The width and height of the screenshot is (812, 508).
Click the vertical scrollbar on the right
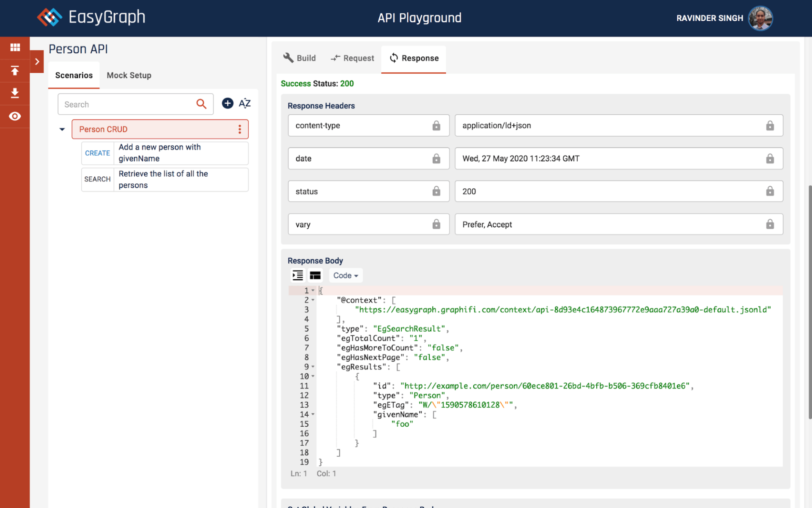tap(809, 301)
